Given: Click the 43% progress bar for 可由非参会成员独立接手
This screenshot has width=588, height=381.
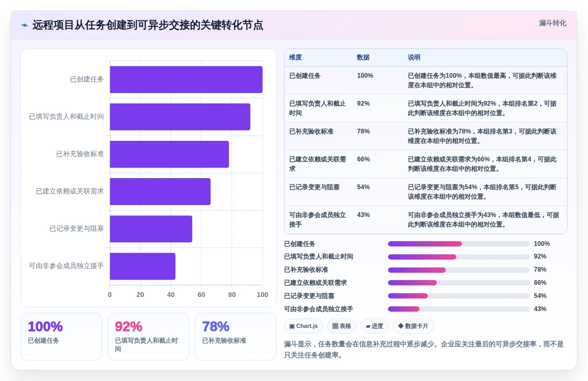Looking at the screenshot, I should point(459,310).
